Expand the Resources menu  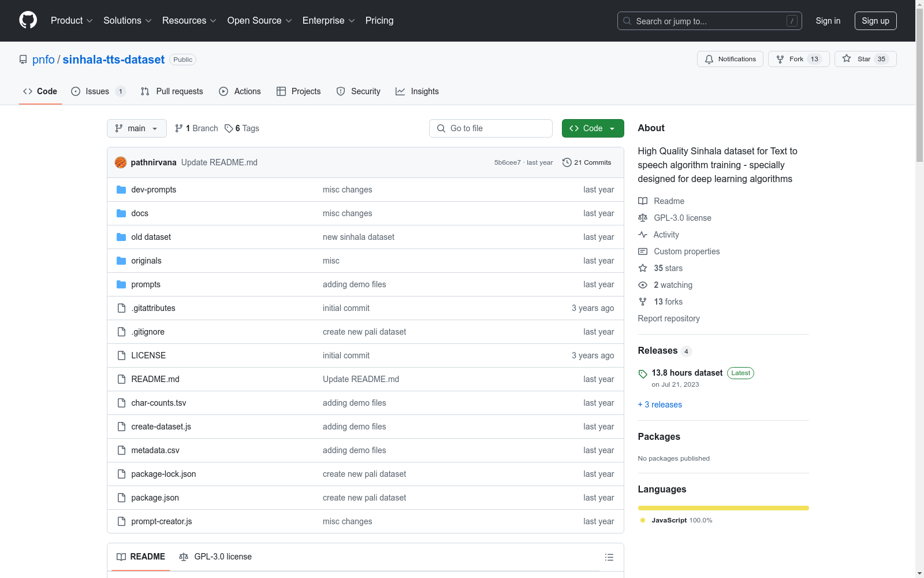pos(189,21)
